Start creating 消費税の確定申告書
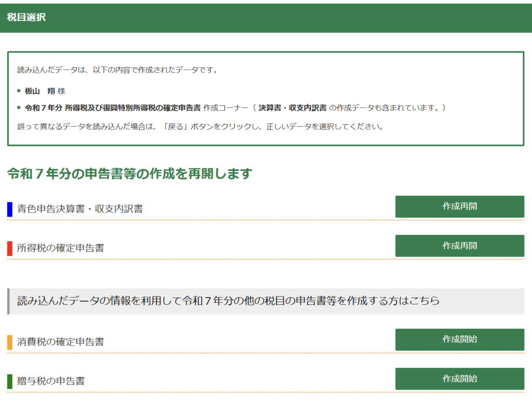Viewport: 532px width, 401px height. point(459,340)
